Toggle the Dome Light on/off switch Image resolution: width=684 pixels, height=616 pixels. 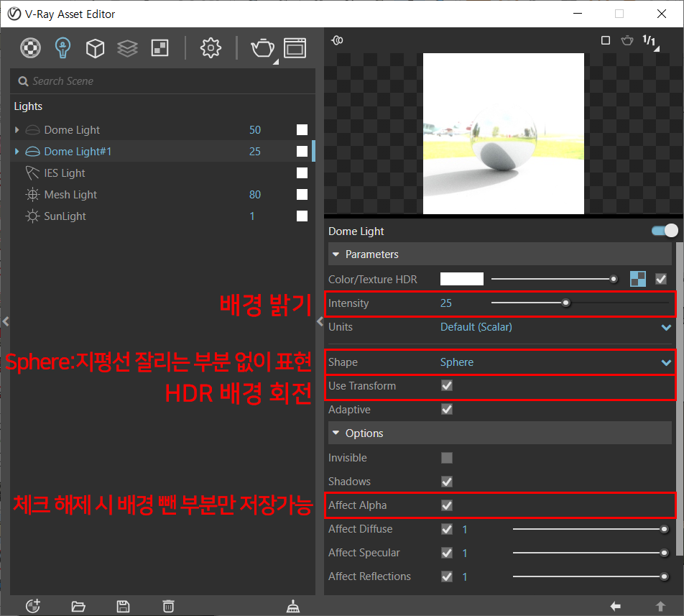(665, 231)
